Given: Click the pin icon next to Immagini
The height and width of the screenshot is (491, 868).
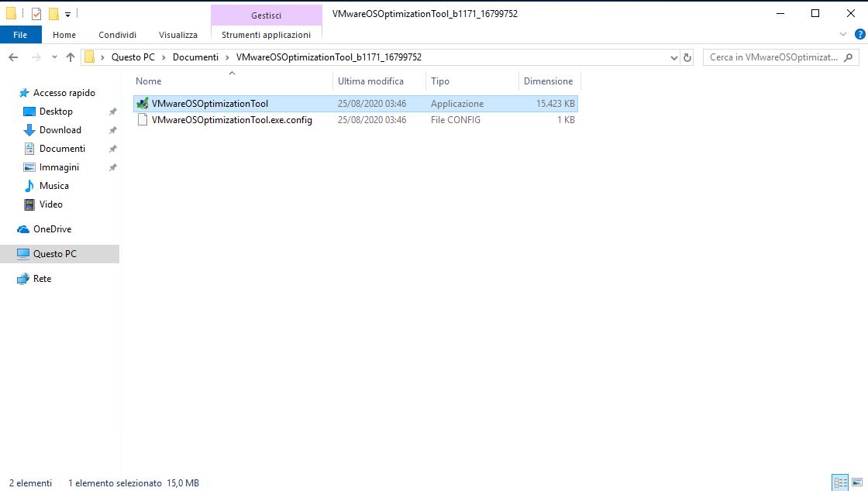Looking at the screenshot, I should click(113, 167).
